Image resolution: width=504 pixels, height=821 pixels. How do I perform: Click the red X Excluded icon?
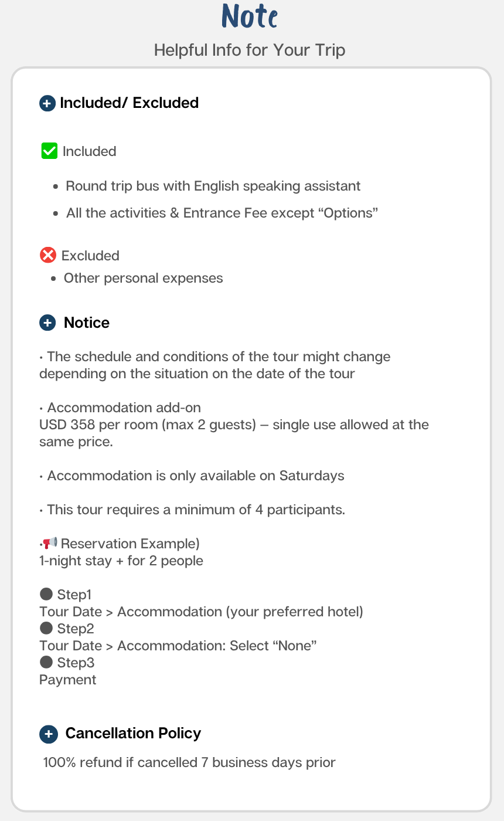(47, 256)
